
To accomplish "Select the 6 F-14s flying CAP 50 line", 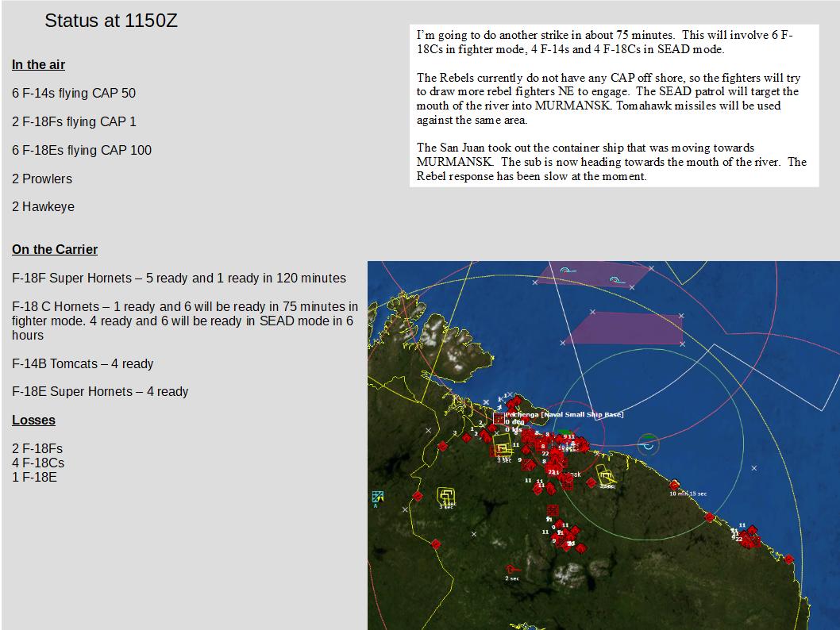I will click(x=74, y=93).
